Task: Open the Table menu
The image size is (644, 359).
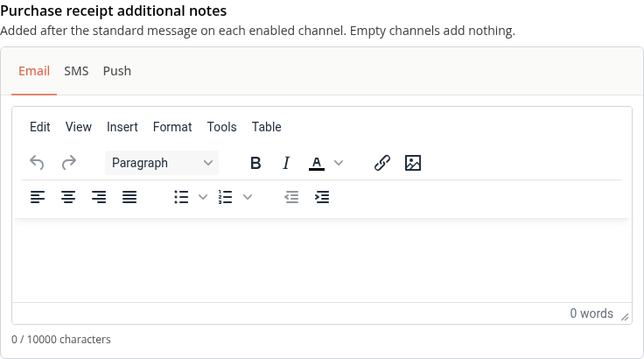Action: coord(267,127)
